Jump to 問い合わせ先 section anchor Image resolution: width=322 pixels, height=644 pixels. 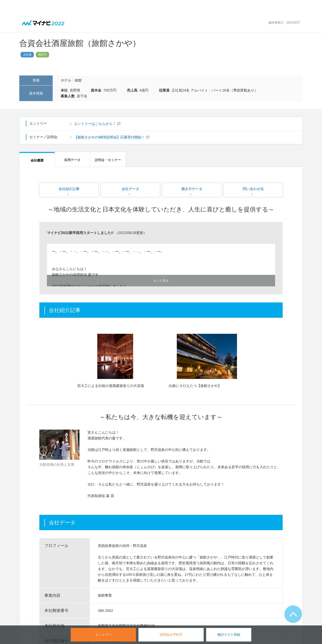pyautogui.click(x=253, y=190)
